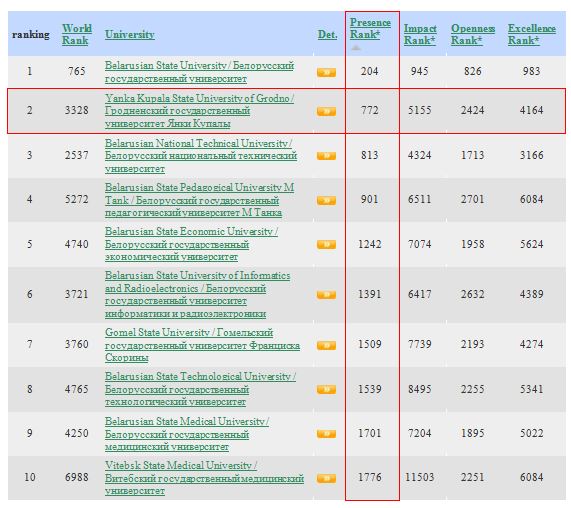
Task: Select presence rank value 204
Action: point(370,71)
